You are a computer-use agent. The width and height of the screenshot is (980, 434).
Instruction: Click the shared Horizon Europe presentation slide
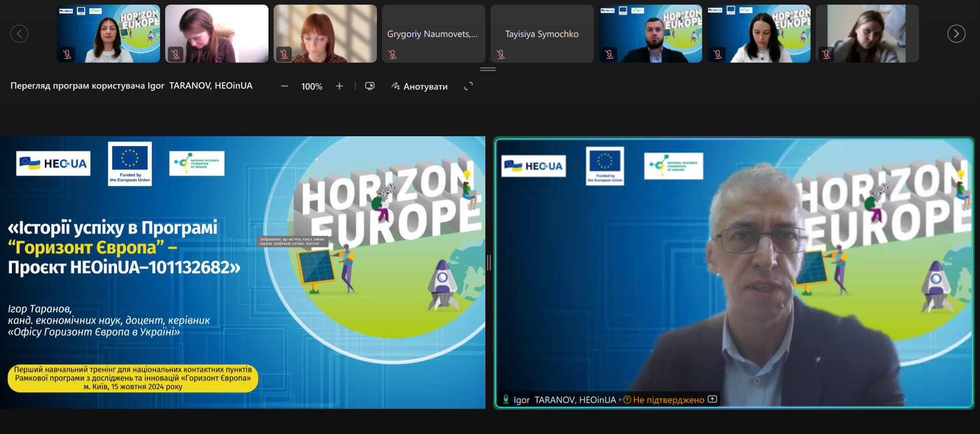pyautogui.click(x=243, y=272)
